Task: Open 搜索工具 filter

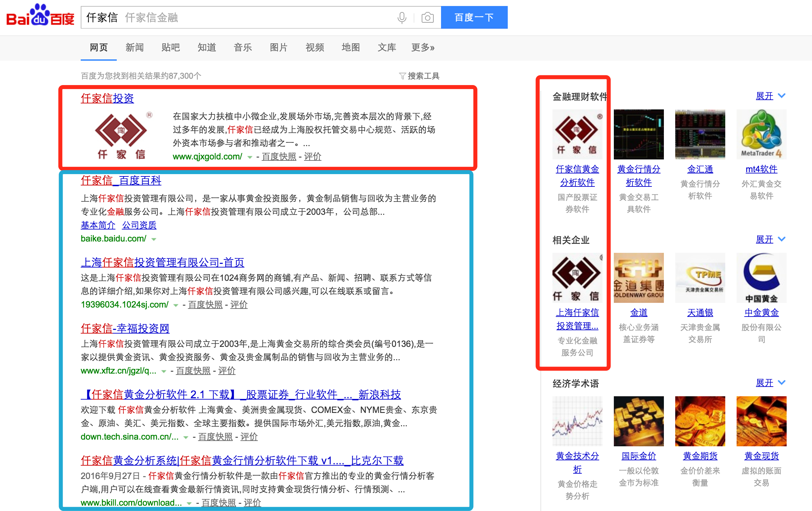Action: [419, 76]
